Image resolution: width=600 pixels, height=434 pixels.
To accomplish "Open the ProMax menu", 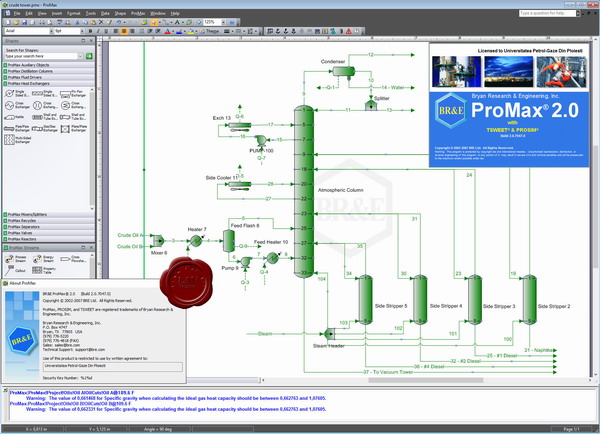I will 138,13.
